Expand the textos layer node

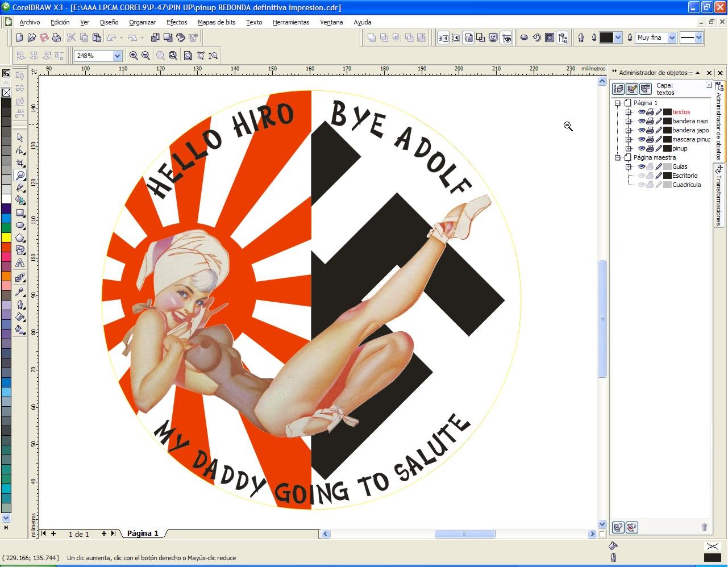pyautogui.click(x=629, y=112)
